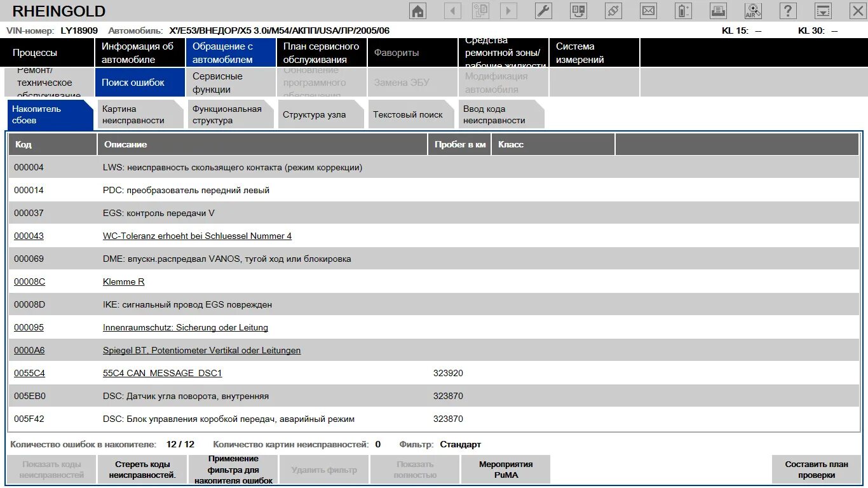Viewport: 868px width, 488px height.
Task: Select the LWS sliding contact fault row
Action: click(x=434, y=168)
